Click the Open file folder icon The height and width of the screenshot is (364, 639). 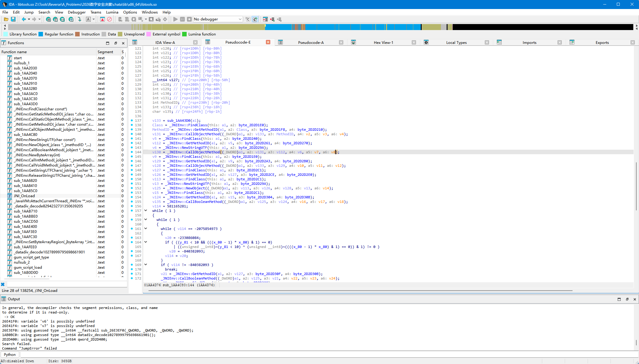pyautogui.click(x=6, y=19)
